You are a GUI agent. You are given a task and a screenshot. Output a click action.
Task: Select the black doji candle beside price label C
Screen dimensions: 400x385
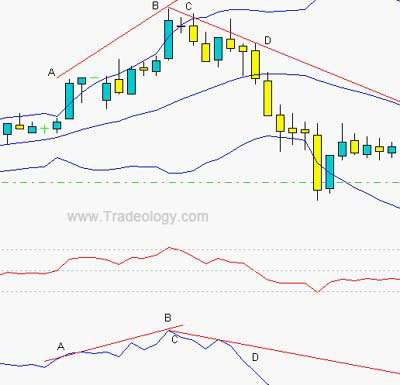[x=181, y=25]
